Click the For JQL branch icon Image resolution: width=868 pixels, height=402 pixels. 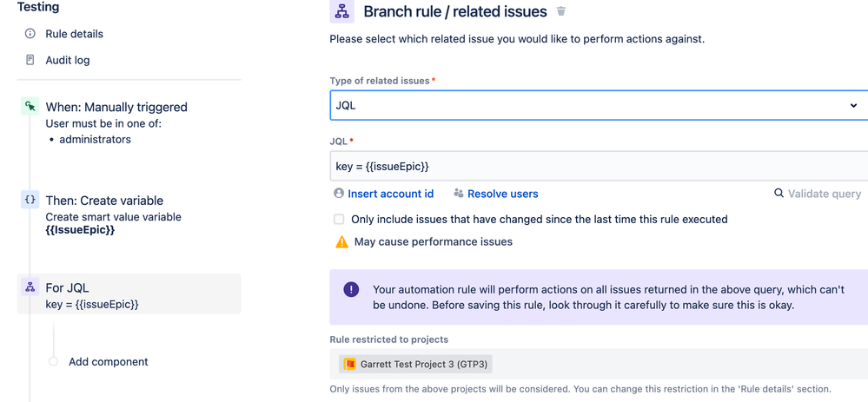point(30,287)
